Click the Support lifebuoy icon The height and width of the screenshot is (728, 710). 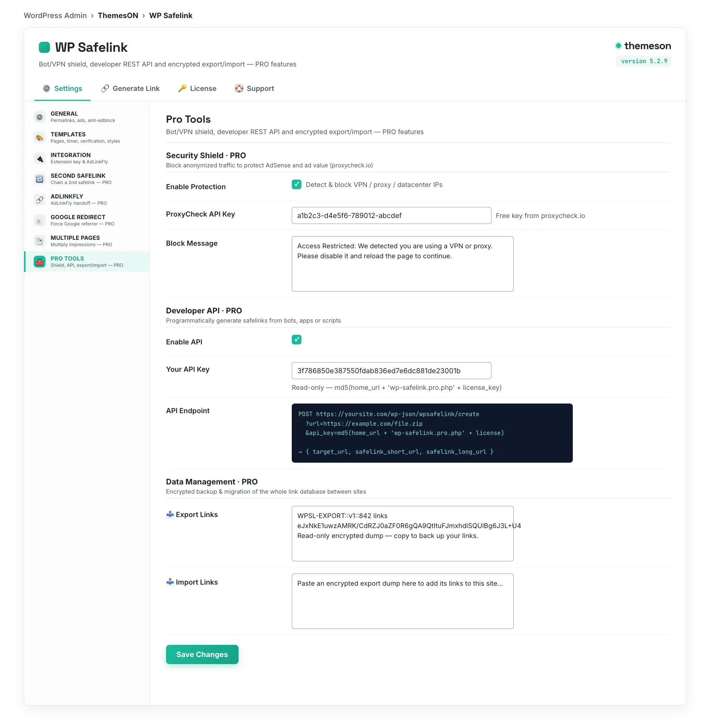click(239, 88)
